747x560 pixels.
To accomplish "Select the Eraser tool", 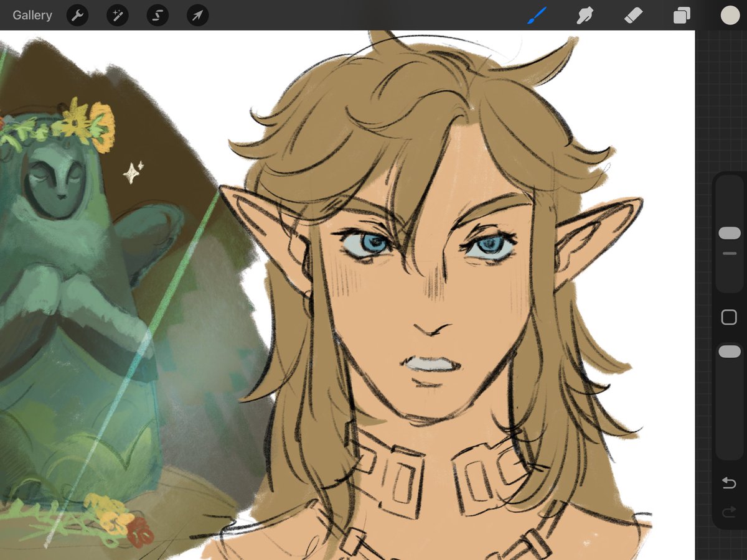I will point(633,15).
